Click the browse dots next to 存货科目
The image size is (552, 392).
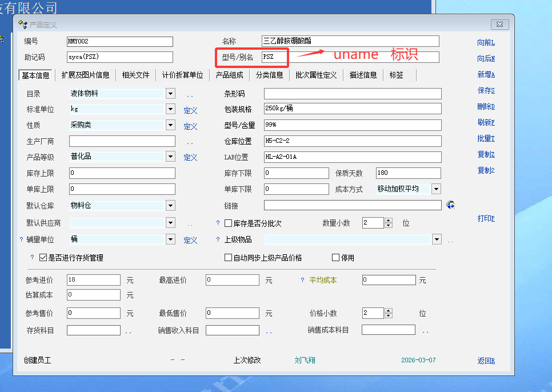128,331
